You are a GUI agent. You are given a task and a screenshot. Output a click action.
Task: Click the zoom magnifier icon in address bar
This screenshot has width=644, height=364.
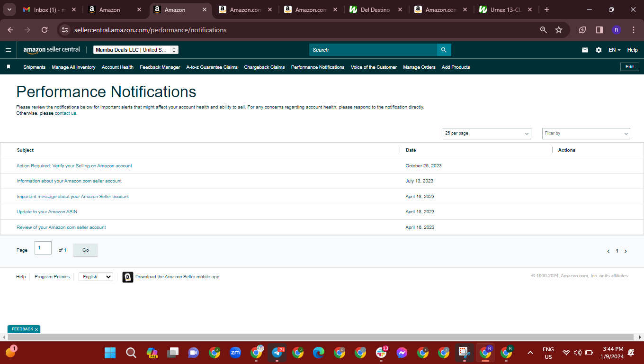[544, 30]
